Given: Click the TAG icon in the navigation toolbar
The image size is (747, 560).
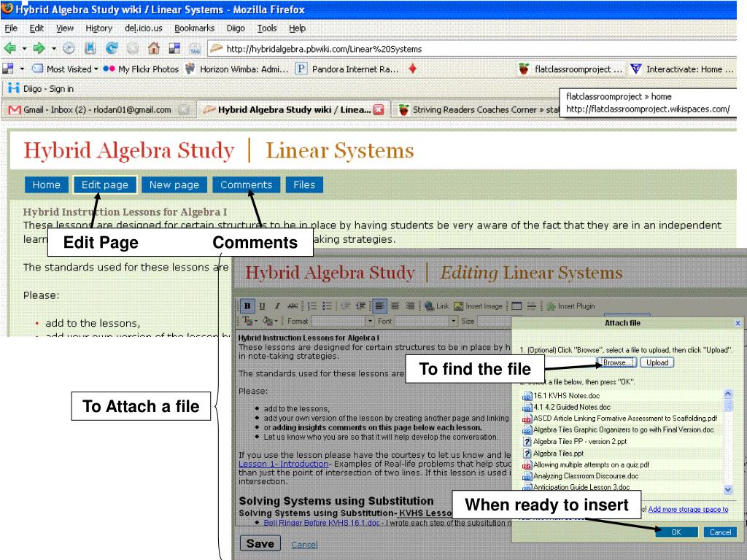Looking at the screenshot, I should (196, 48).
